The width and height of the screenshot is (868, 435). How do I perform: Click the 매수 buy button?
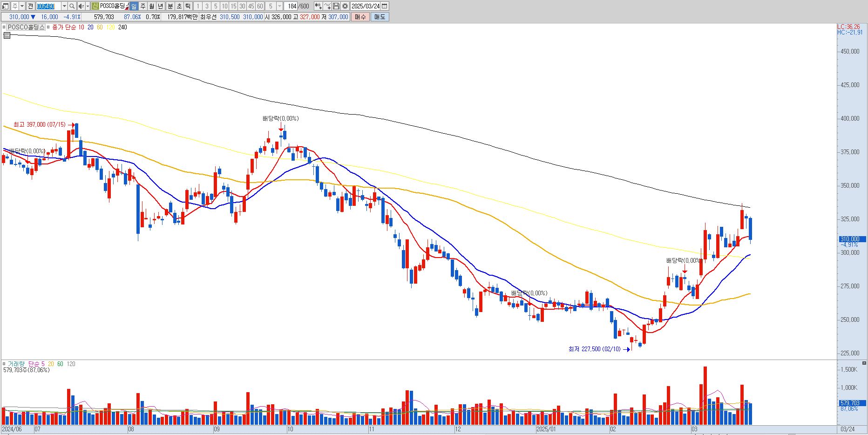(360, 17)
